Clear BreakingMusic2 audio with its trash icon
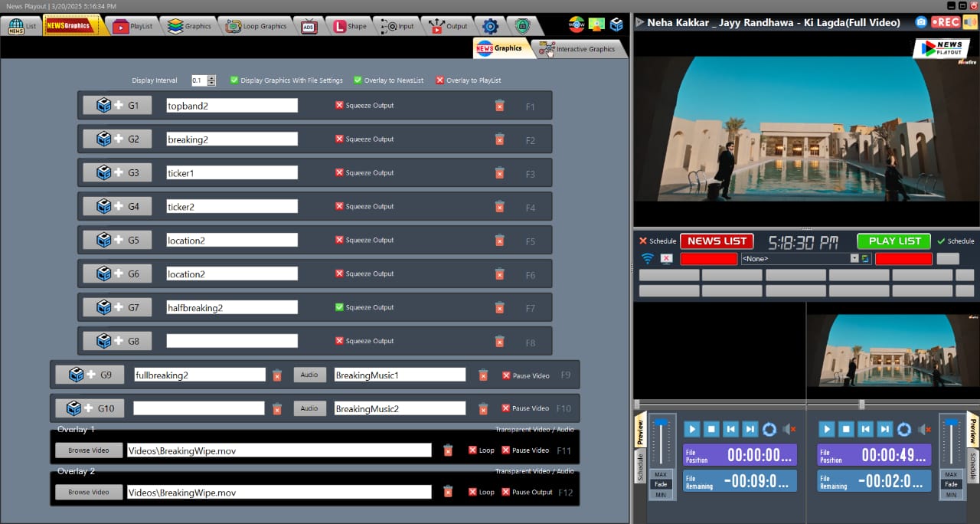 click(483, 409)
